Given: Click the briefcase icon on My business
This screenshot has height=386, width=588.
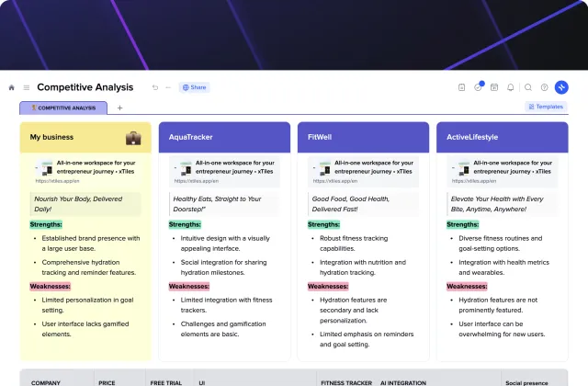Looking at the screenshot, I should (133, 138).
